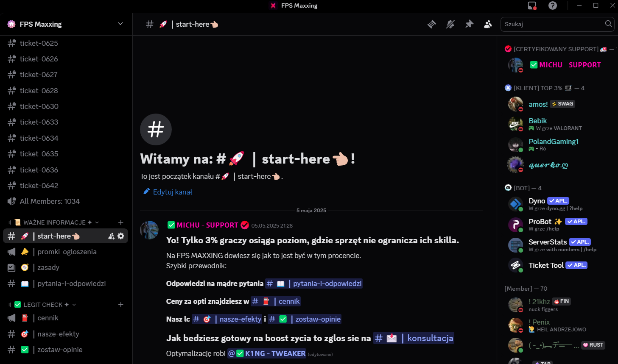Show pinned messages with pin icon
The width and height of the screenshot is (618, 364).
469,24
